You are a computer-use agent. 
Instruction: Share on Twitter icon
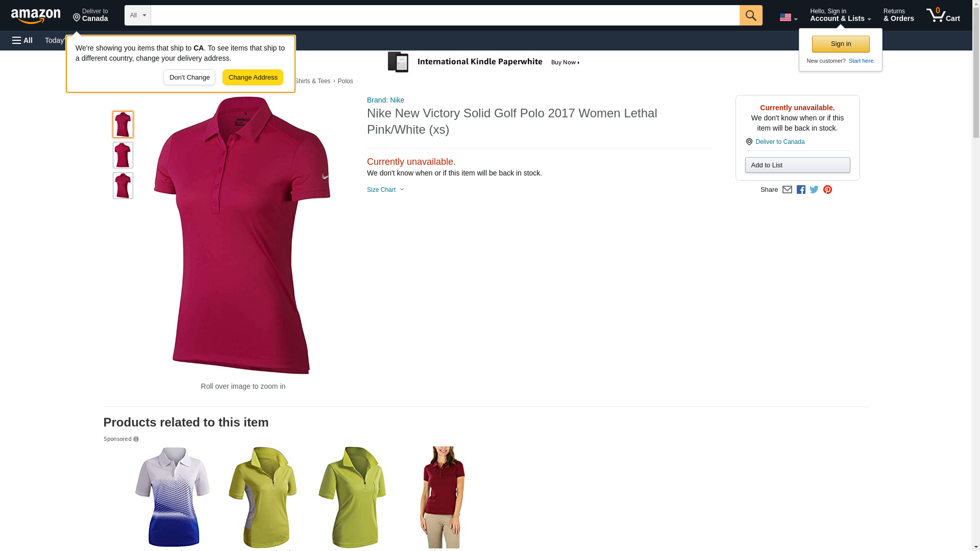tap(814, 190)
